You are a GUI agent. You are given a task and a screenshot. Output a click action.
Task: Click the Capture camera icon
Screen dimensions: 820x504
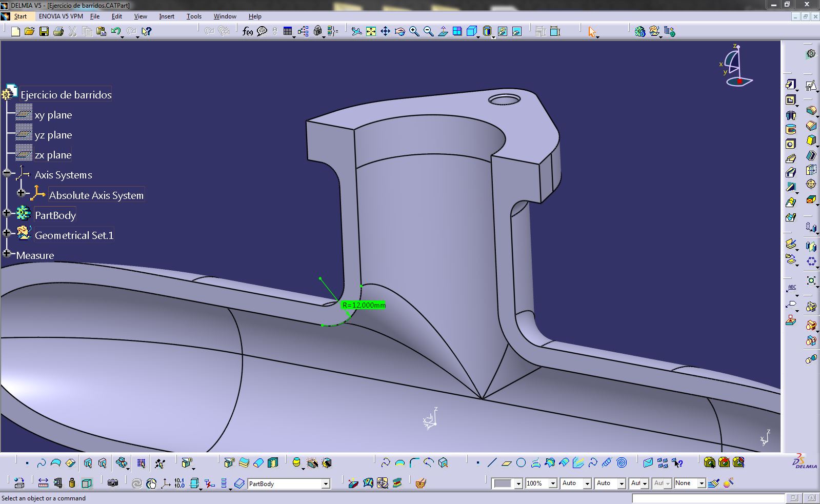click(x=113, y=483)
